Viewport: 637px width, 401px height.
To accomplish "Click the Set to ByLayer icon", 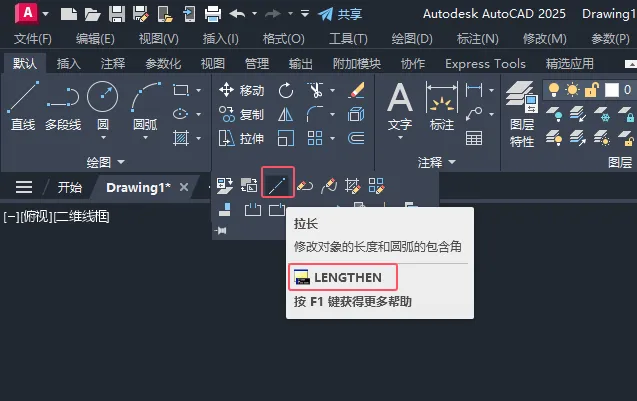I will click(x=224, y=186).
